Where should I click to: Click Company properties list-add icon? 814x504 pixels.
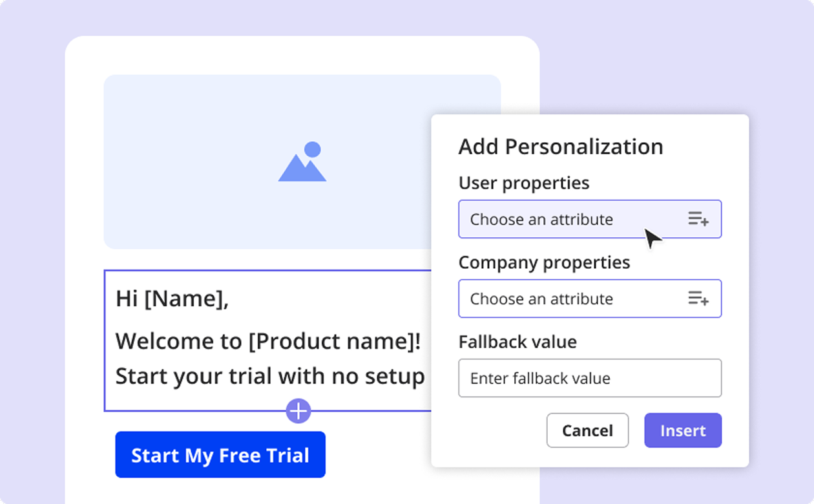pyautogui.click(x=698, y=299)
